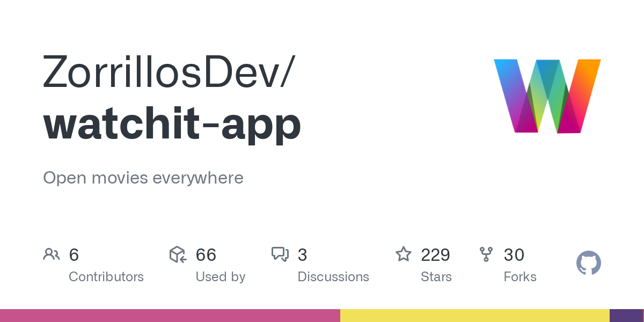This screenshot has width=644, height=322.
Task: Click the Forks label
Action: click(520, 277)
